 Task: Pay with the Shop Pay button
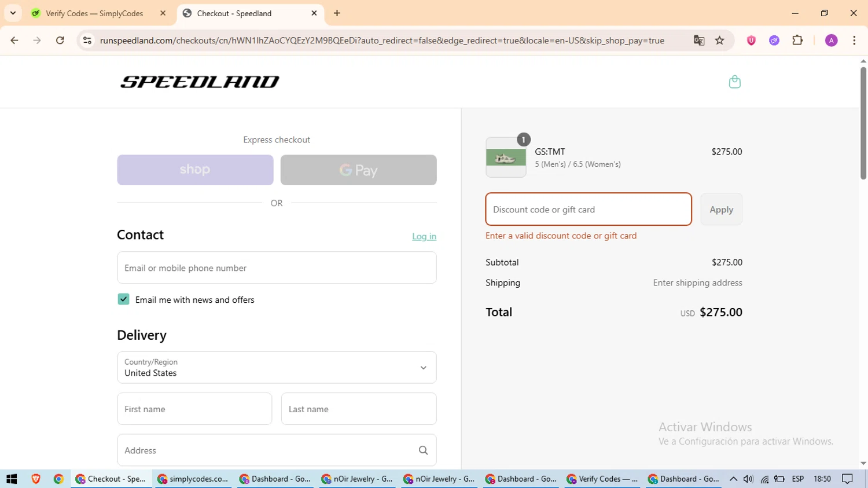click(x=195, y=170)
